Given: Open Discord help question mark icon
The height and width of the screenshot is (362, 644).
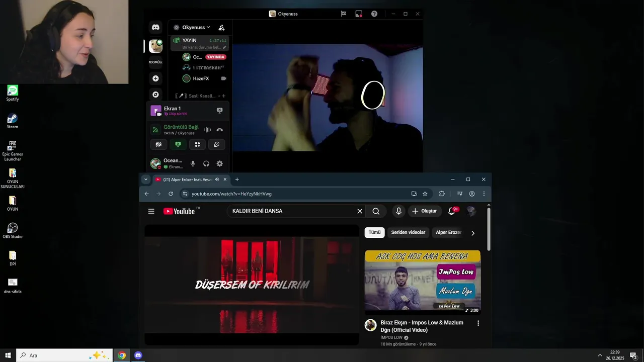Looking at the screenshot, I should [374, 14].
